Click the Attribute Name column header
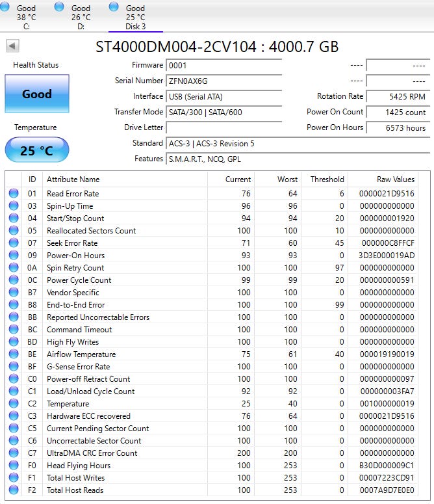Image resolution: width=434 pixels, height=504 pixels. (125, 179)
